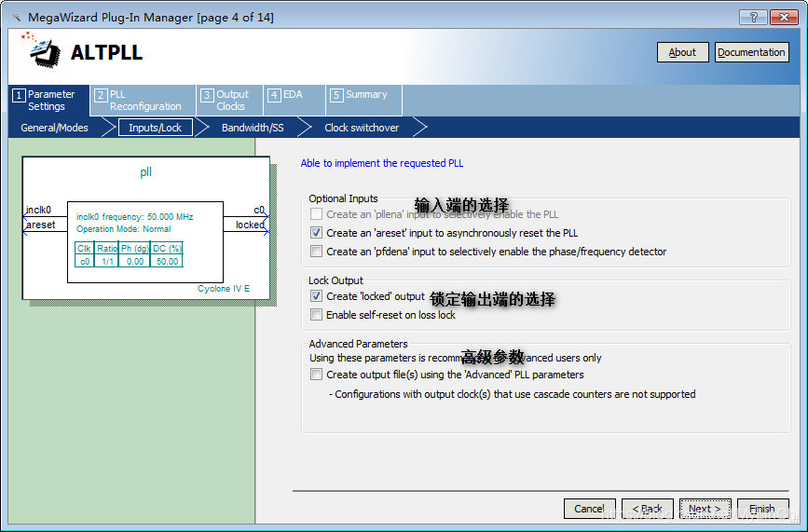Click the locked output port label
The height and width of the screenshot is (532, 808).
(x=250, y=225)
